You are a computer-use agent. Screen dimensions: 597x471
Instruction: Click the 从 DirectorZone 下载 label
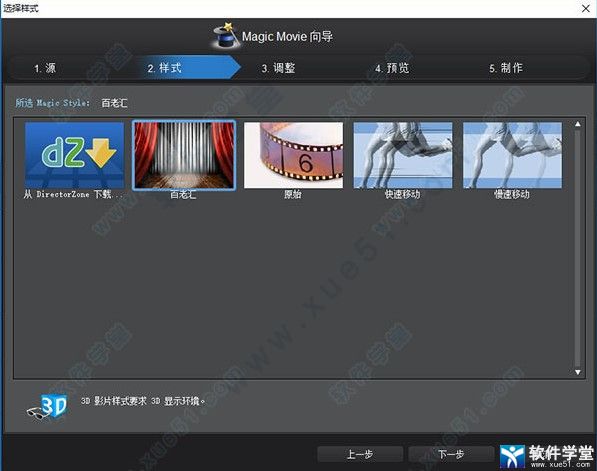pos(73,195)
